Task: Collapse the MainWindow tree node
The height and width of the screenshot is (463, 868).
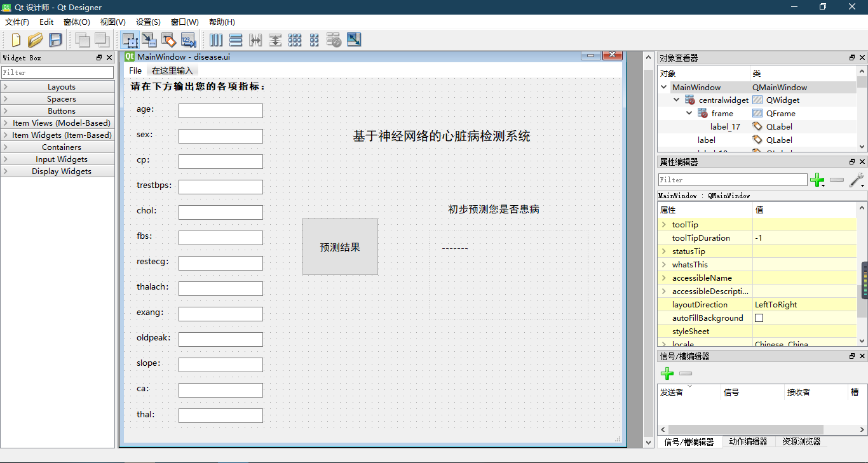Action: [664, 88]
